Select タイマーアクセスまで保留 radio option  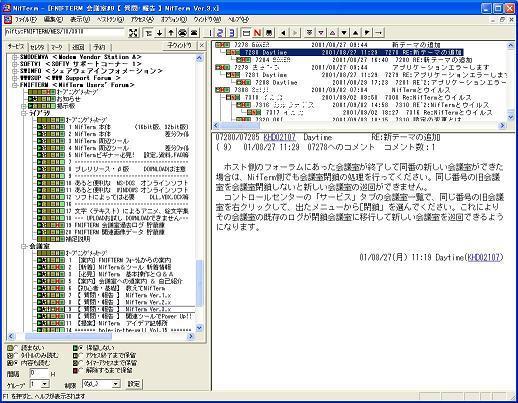(81, 362)
